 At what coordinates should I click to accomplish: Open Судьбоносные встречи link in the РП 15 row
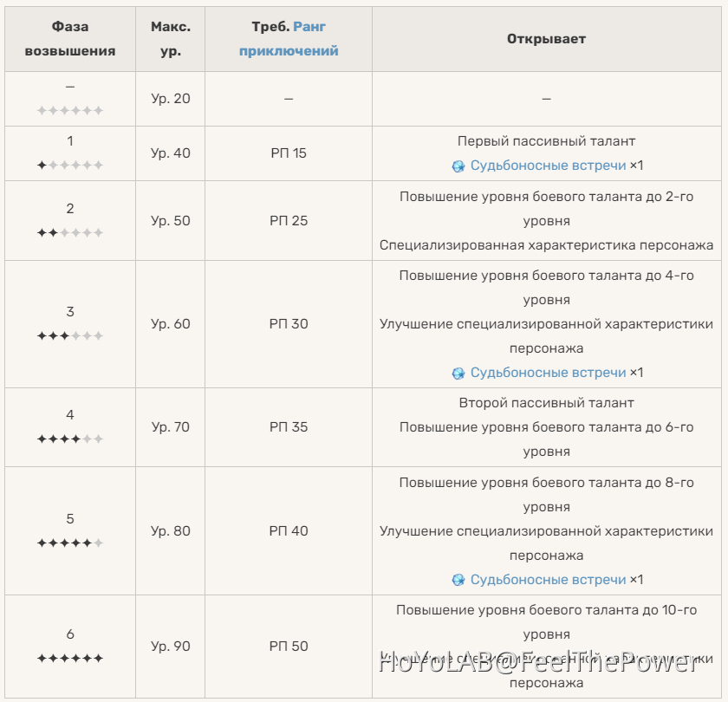pyautogui.click(x=548, y=166)
